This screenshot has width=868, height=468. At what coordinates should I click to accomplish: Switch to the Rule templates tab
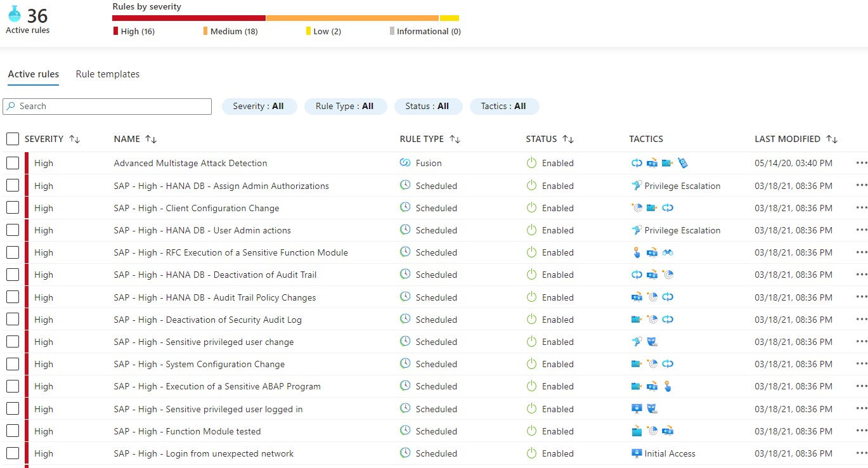point(107,74)
